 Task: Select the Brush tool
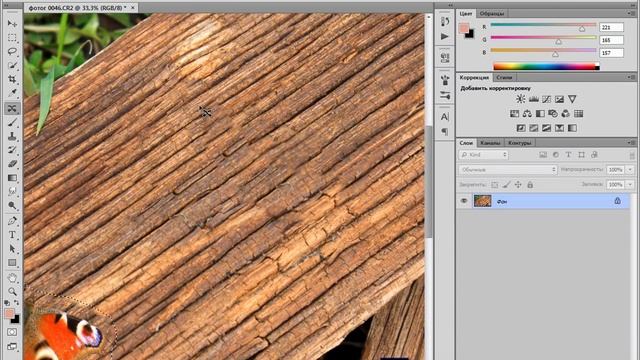coord(12,122)
